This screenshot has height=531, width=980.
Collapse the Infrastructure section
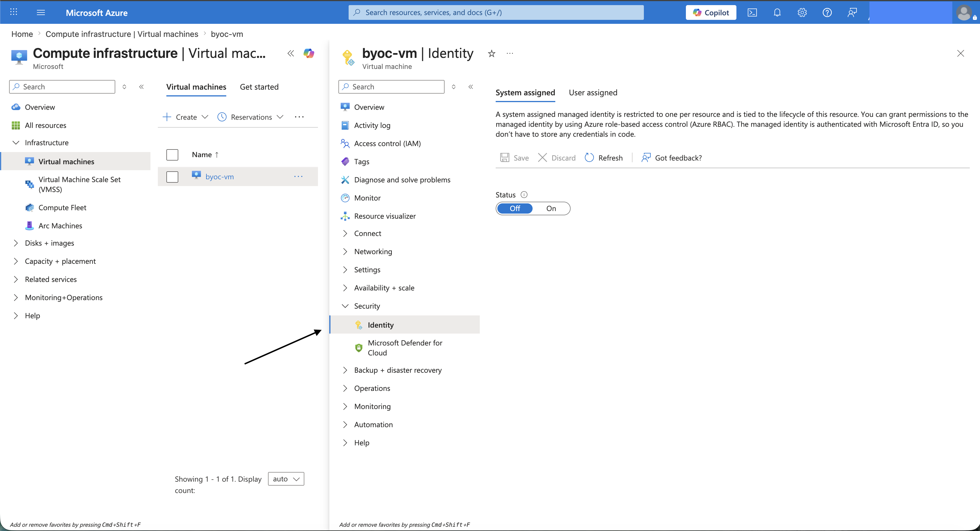[x=16, y=143]
